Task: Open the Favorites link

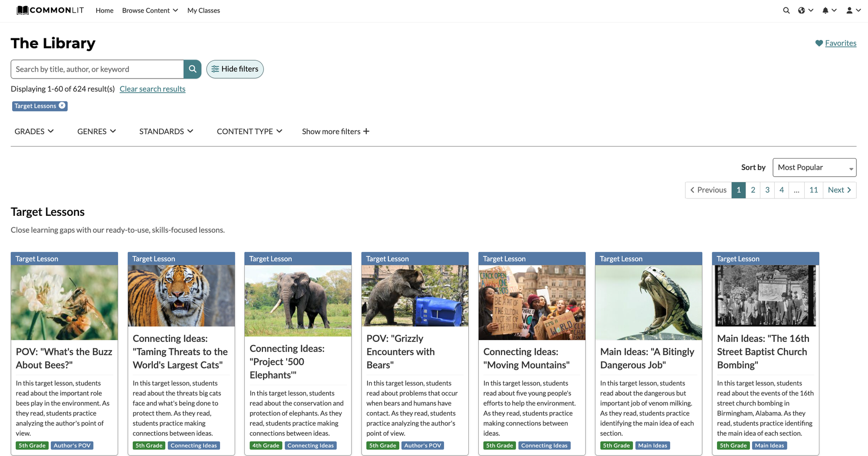Action: [x=841, y=43]
